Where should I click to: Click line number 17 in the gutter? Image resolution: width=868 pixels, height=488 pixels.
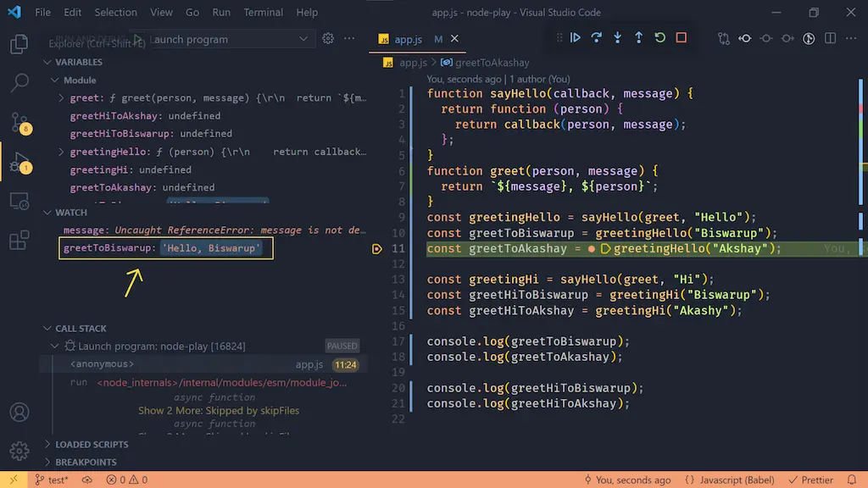click(x=398, y=341)
